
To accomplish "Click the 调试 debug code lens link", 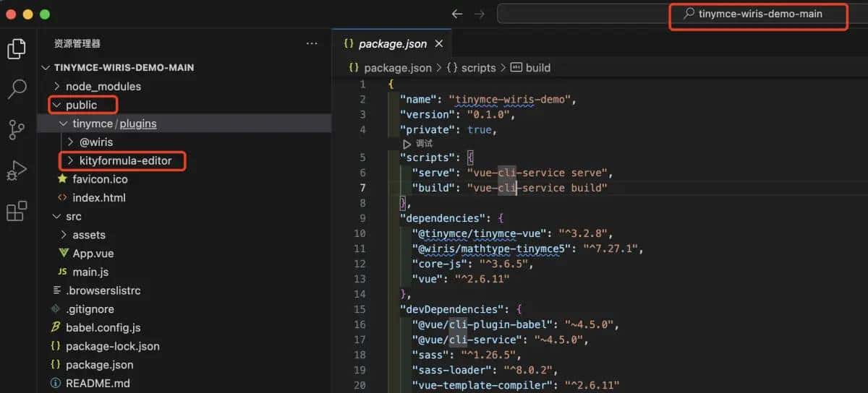I will point(424,144).
